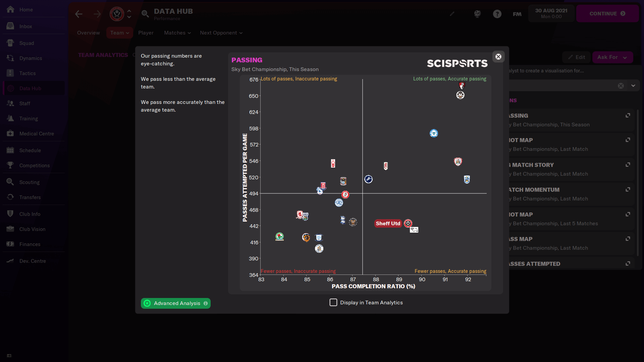
Task: Open the help question mark icon
Action: (497, 14)
